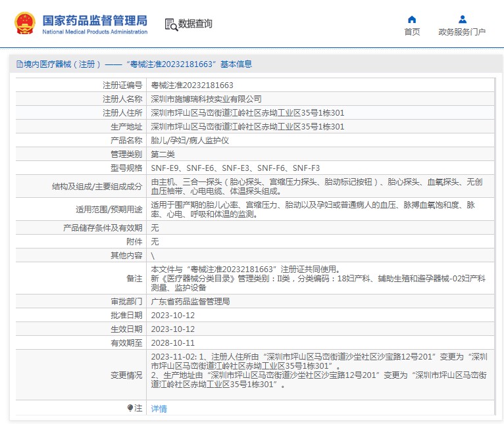
Task: Click the 备注 label cell
Action: 81,278
